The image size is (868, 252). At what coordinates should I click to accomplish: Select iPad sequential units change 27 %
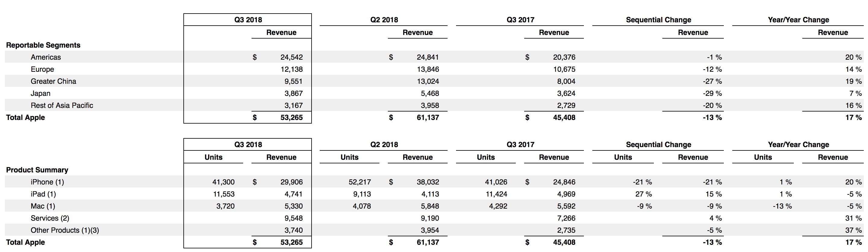point(644,194)
